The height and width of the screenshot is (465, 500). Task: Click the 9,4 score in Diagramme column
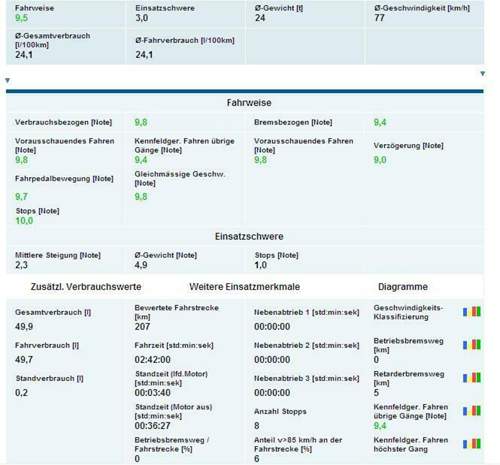coord(380,426)
